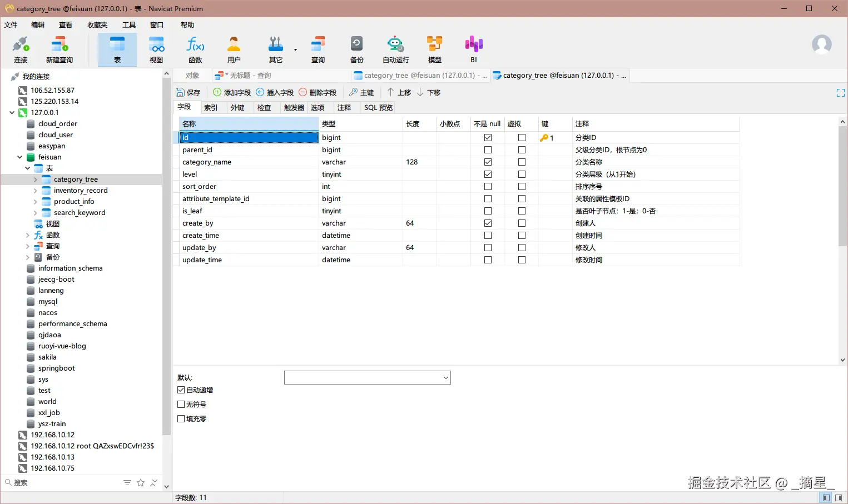This screenshot has width=848, height=504.
Task: Open the 收藏夹 menu
Action: 97,25
